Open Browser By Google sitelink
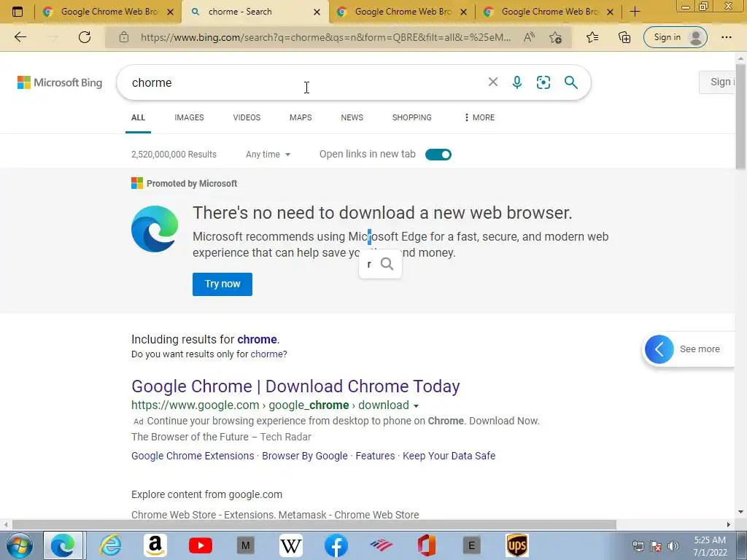The image size is (747, 560). [305, 456]
